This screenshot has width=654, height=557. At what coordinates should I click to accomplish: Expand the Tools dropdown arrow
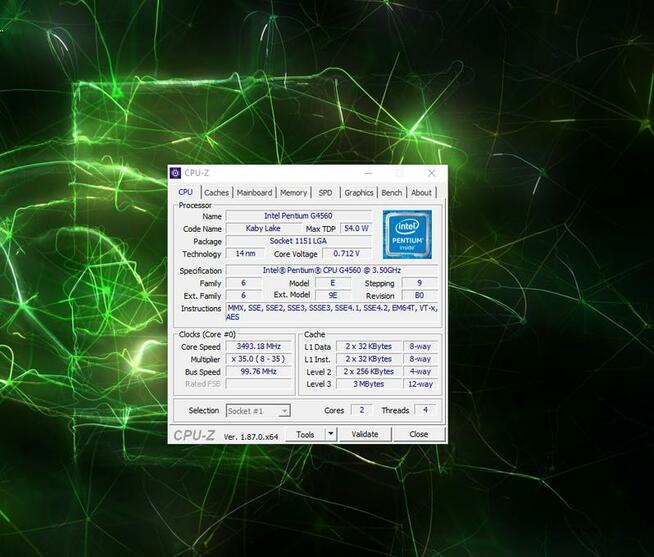331,434
